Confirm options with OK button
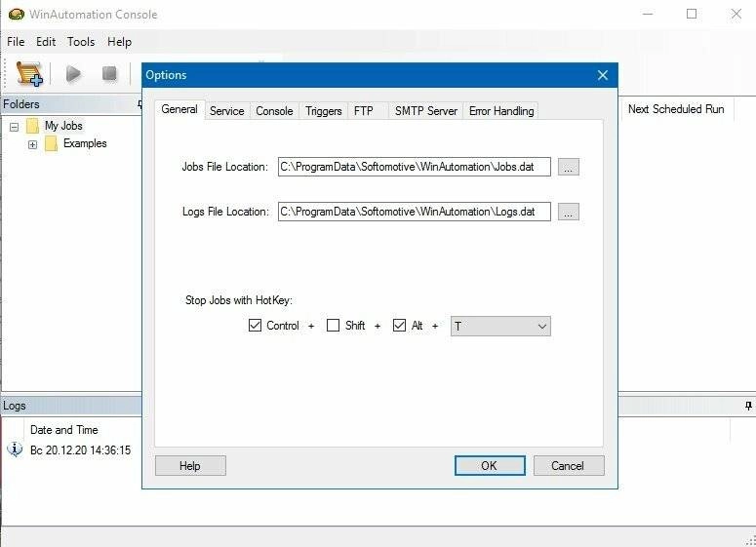Image resolution: width=756 pixels, height=547 pixels. click(x=490, y=465)
